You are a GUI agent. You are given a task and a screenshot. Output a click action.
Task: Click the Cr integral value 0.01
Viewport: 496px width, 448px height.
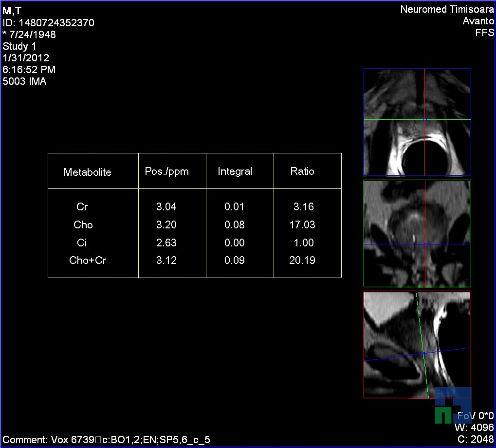(234, 207)
